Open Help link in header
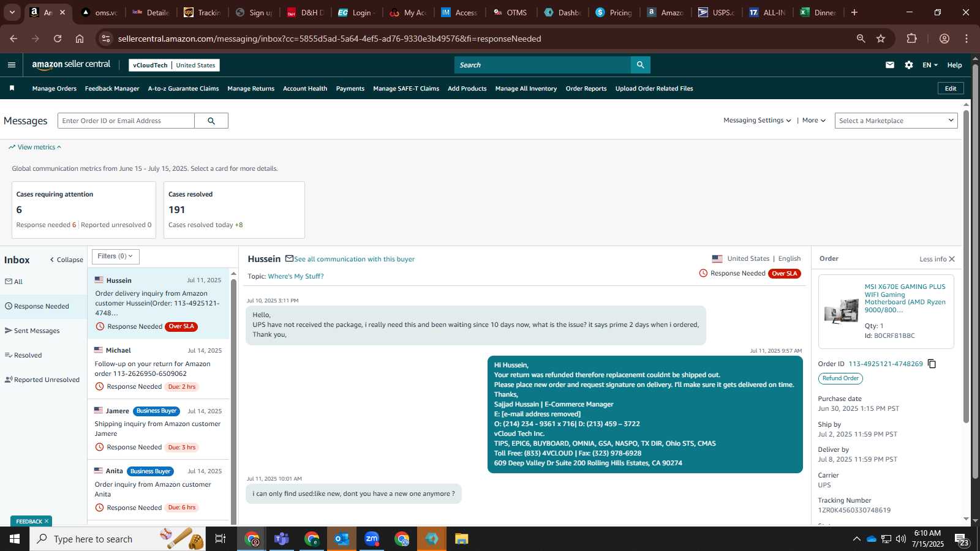The width and height of the screenshot is (980, 551). pyautogui.click(x=954, y=65)
